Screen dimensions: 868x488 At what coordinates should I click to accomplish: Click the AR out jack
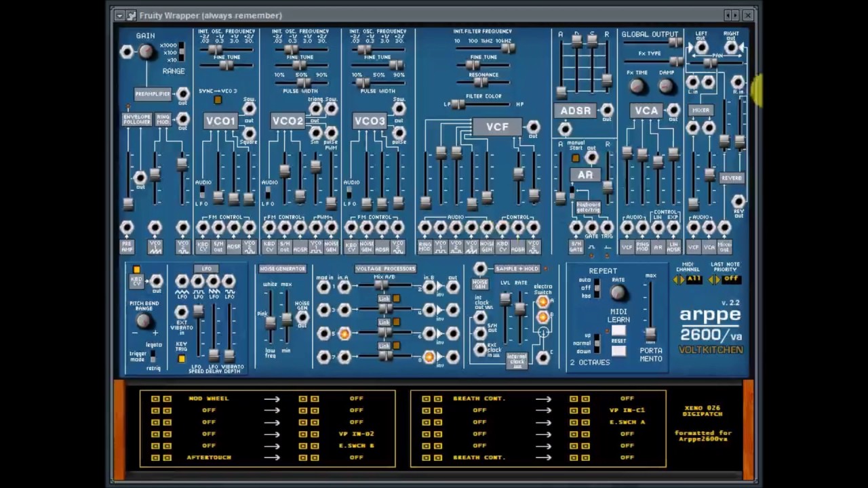tap(591, 157)
